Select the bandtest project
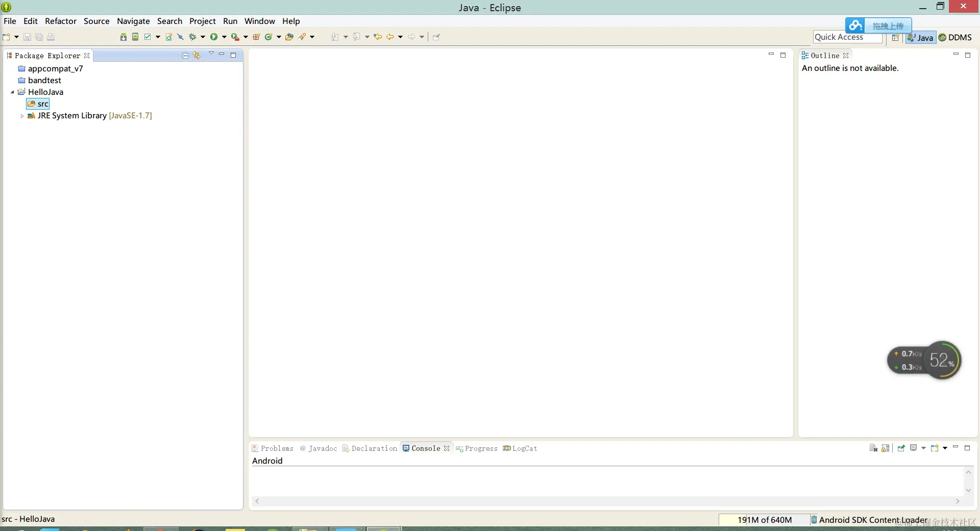980x531 pixels. click(40, 81)
